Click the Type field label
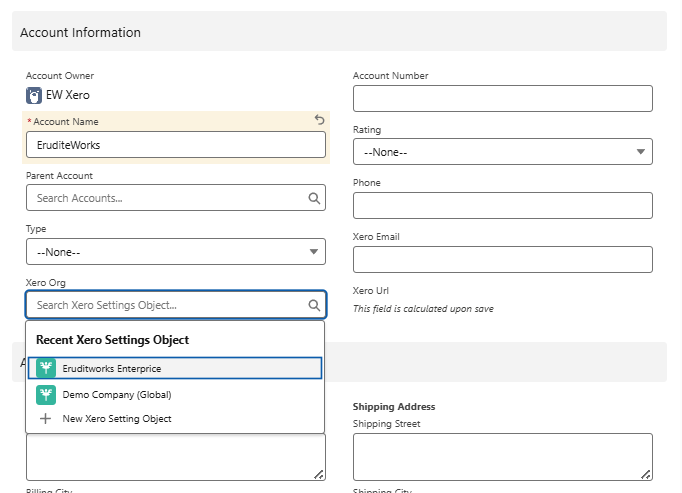 pyautogui.click(x=36, y=229)
